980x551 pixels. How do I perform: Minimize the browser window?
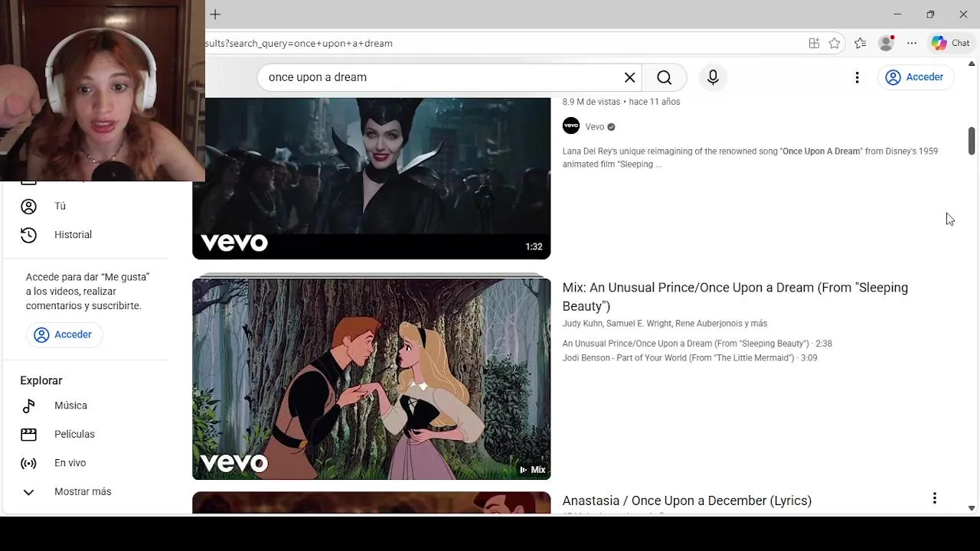pyautogui.click(x=897, y=15)
